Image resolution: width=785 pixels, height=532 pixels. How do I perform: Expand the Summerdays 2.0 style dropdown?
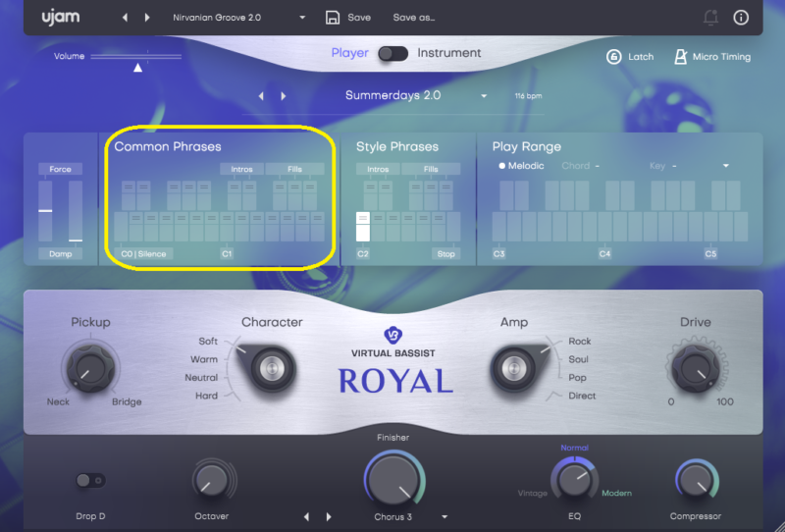[x=484, y=96]
